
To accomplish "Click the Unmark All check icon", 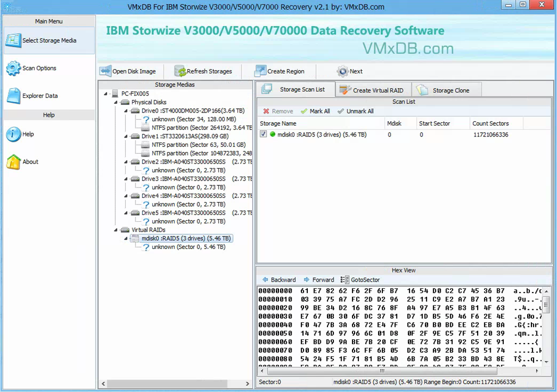I will 341,111.
